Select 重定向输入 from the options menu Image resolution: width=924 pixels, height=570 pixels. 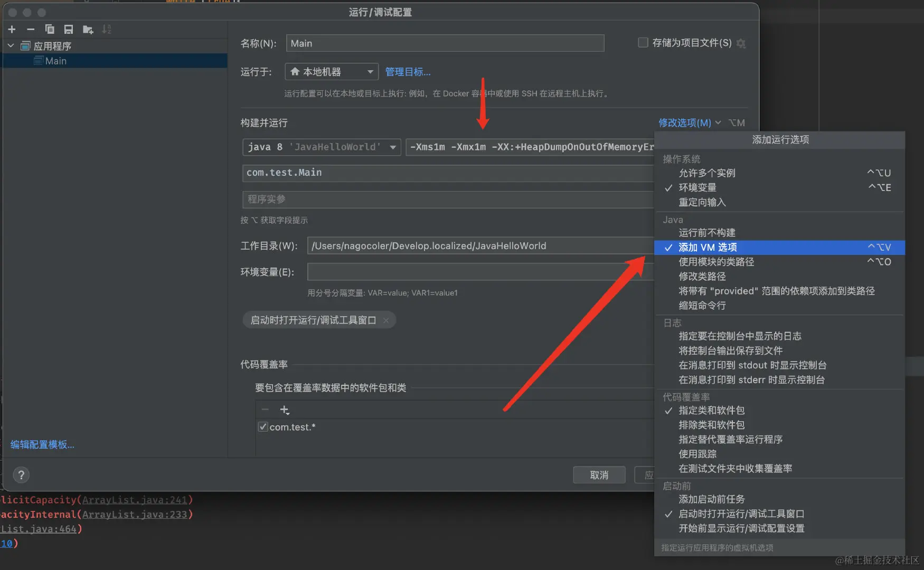[779, 203]
